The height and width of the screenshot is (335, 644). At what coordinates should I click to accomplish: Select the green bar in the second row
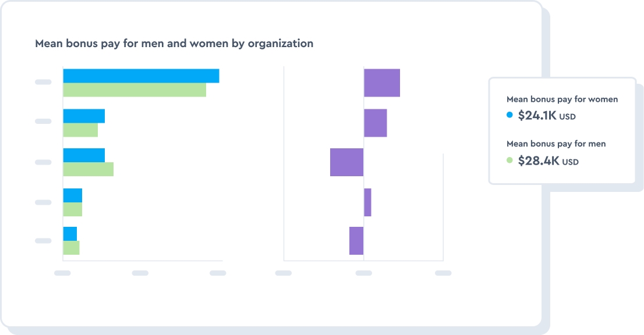[80, 130]
